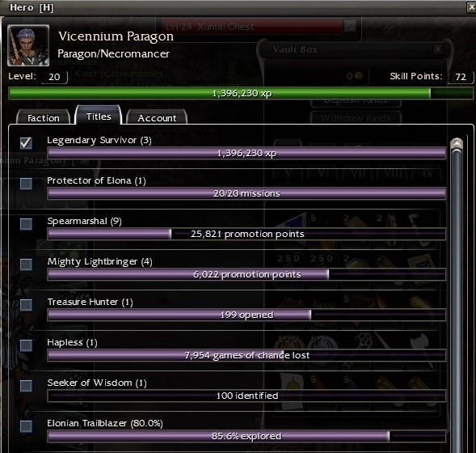Uncheck the Legendary Survivor title checkbox
The height and width of the screenshot is (453, 476).
(26, 143)
